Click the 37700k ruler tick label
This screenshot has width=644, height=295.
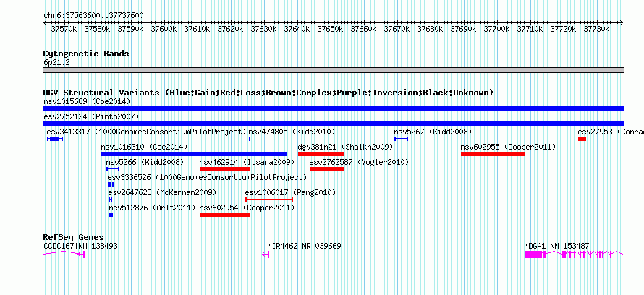click(x=496, y=29)
